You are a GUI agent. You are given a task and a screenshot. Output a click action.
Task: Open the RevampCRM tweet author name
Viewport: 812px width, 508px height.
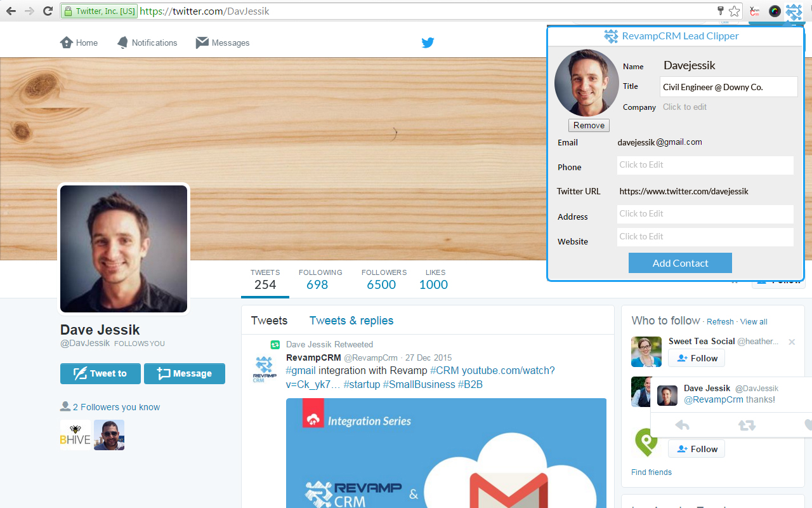[313, 358]
